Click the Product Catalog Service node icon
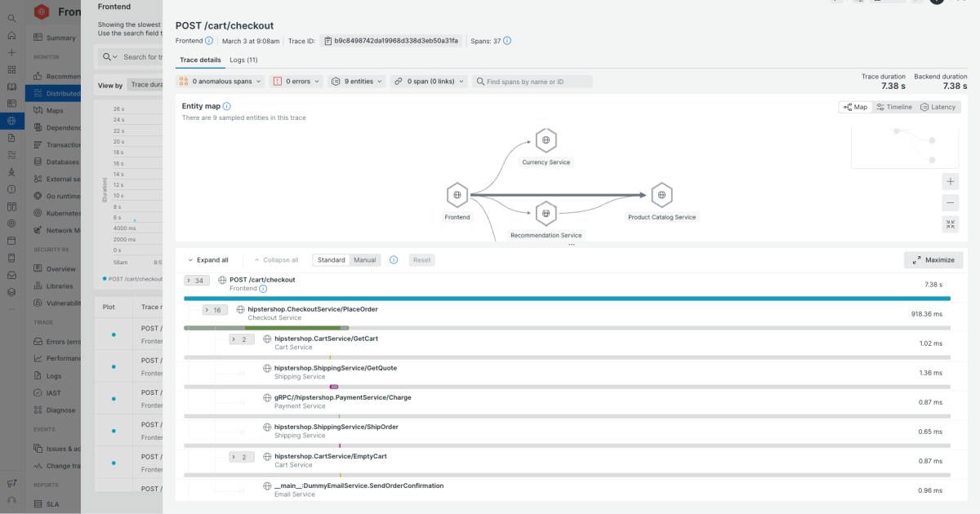Image resolution: width=980 pixels, height=514 pixels. pos(661,195)
